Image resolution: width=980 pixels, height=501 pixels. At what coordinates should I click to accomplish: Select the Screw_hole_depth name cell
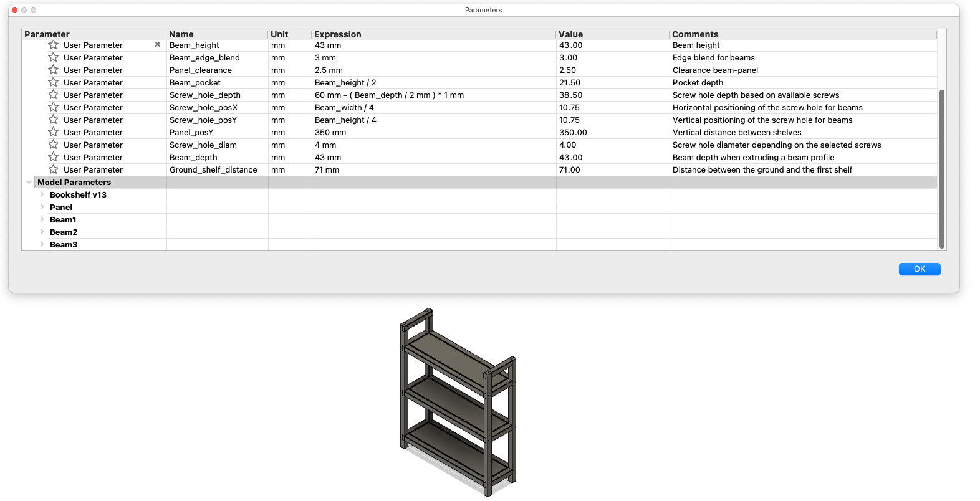(218, 95)
